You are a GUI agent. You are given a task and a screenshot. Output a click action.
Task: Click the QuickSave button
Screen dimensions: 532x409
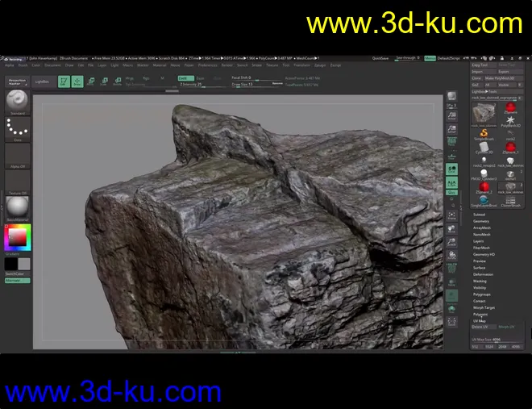(x=380, y=58)
